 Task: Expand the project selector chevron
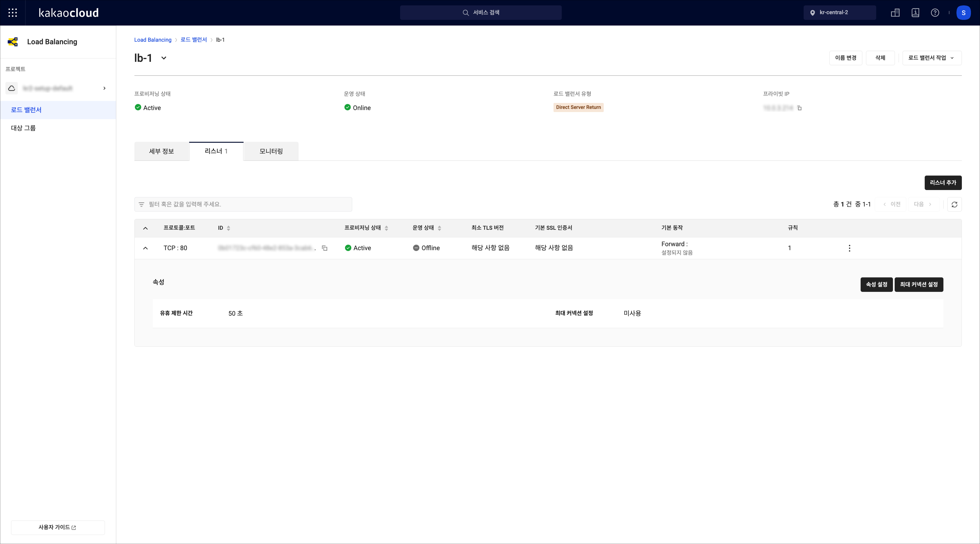pos(104,88)
